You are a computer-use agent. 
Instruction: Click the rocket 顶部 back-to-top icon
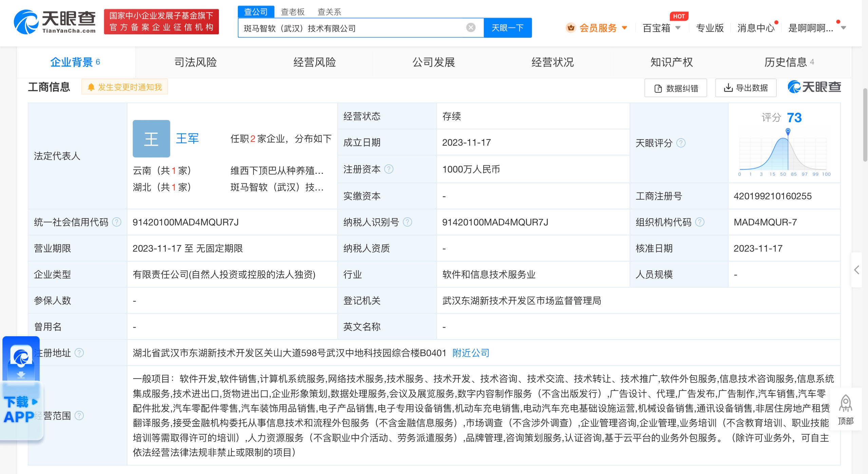click(x=846, y=409)
